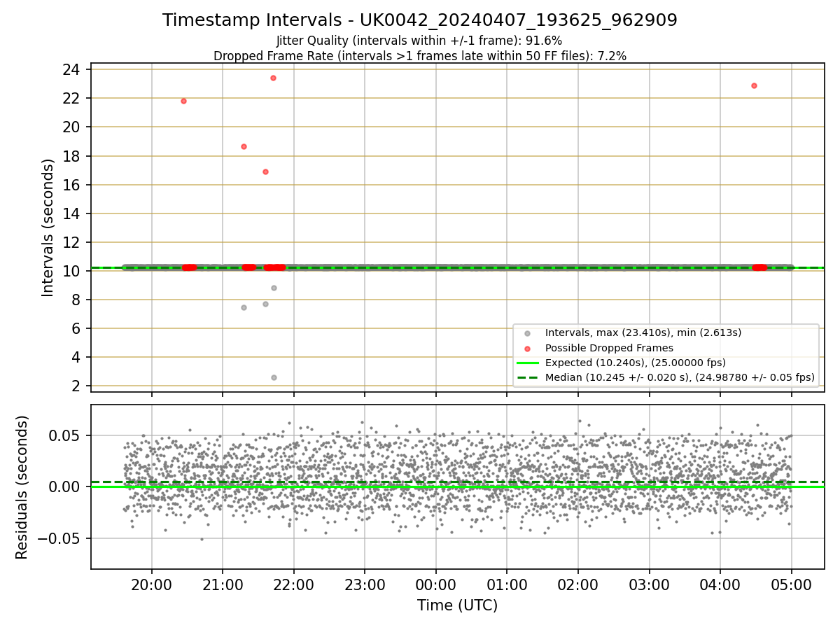Click the '22:00' x-axis tick label
Screen dimensions: 840x630
click(x=294, y=584)
